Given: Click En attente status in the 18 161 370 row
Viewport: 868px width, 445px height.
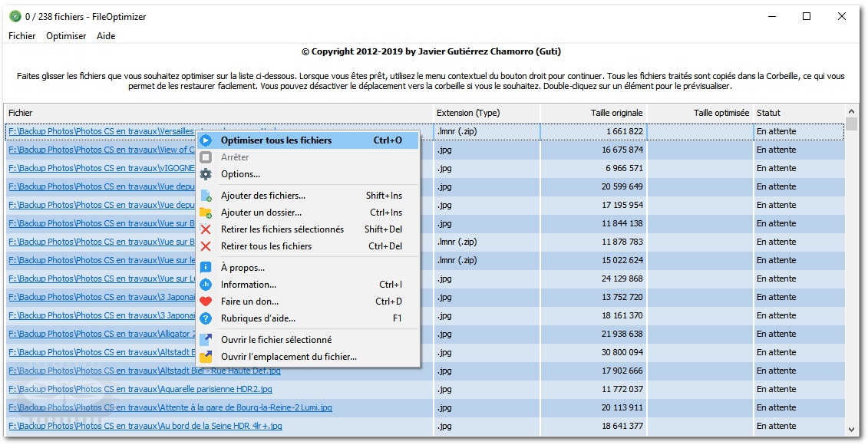Looking at the screenshot, I should coord(800,315).
